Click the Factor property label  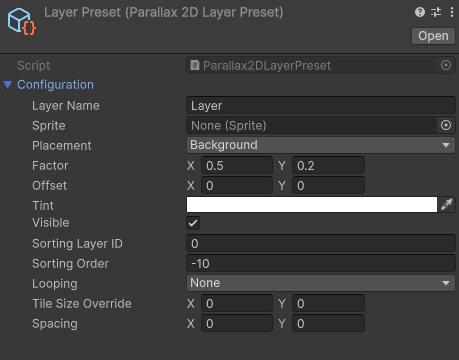coord(50,166)
